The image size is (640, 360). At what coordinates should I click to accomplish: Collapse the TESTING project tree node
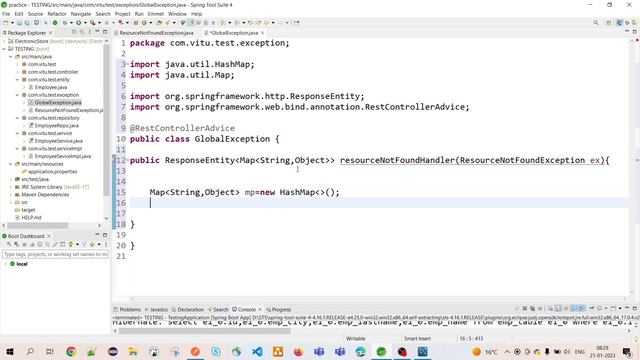point(4,49)
